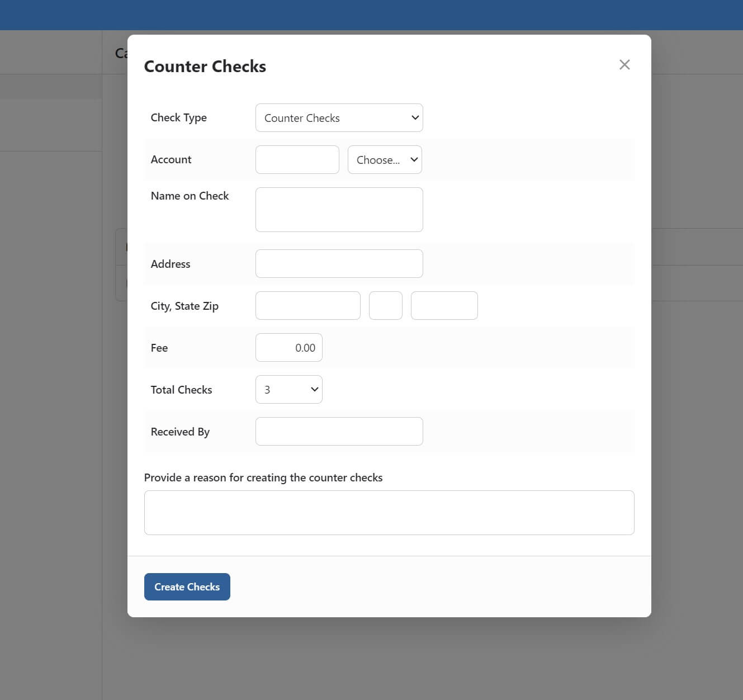Click the Received By label text
This screenshot has height=700, width=743.
click(x=180, y=432)
